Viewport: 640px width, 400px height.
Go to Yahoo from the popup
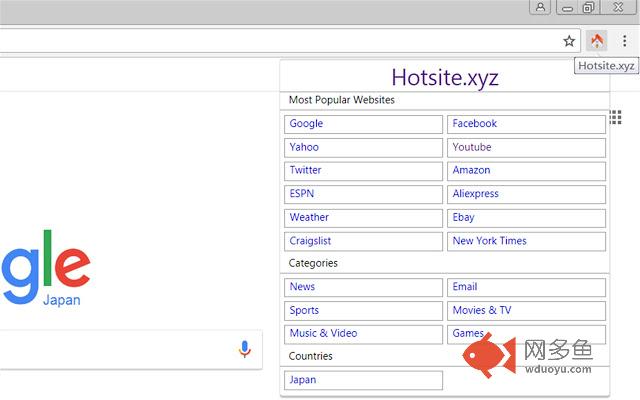pos(363,148)
